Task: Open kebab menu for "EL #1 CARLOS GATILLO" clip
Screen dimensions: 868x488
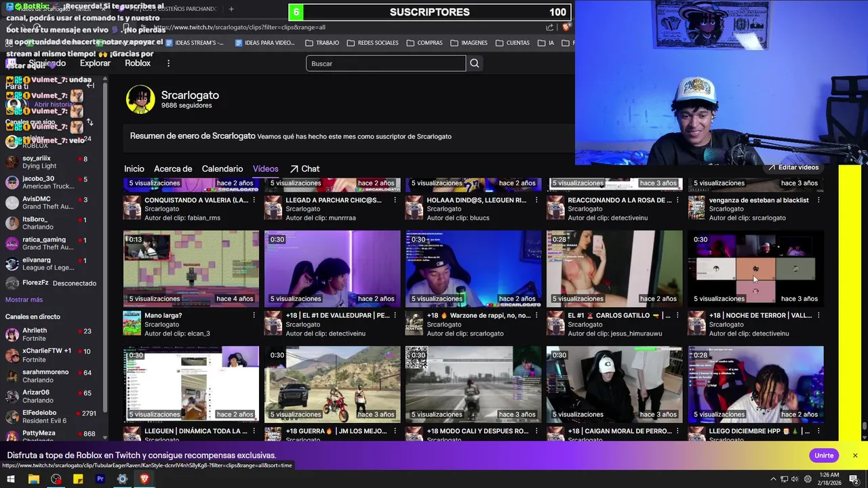Action: coord(677,315)
